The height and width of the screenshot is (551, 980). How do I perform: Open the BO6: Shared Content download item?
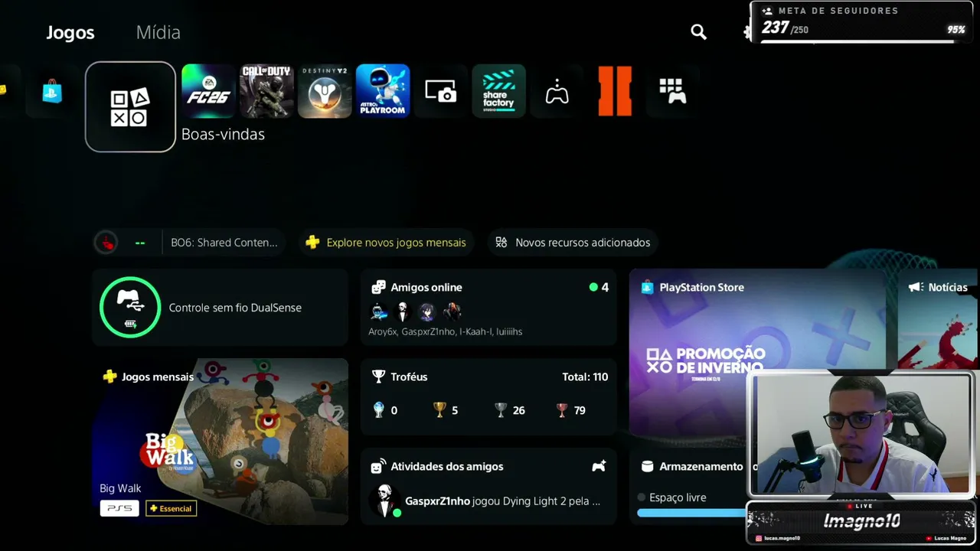coord(224,243)
